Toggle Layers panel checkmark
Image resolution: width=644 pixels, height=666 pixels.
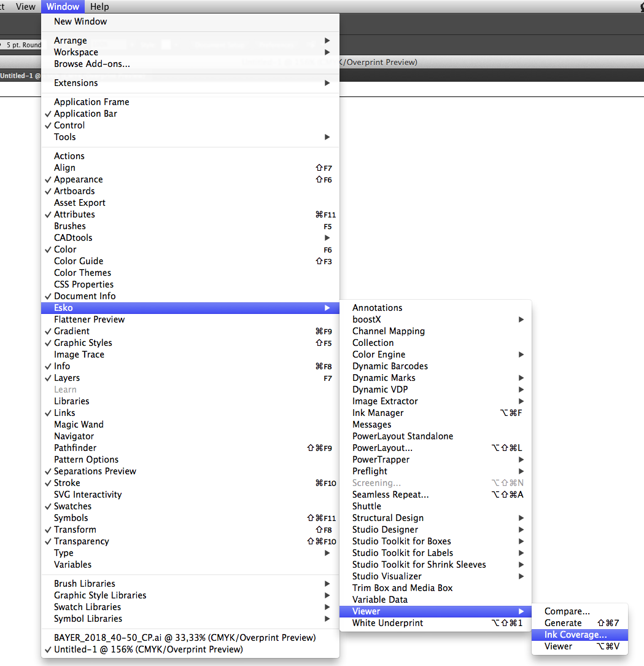click(190, 378)
